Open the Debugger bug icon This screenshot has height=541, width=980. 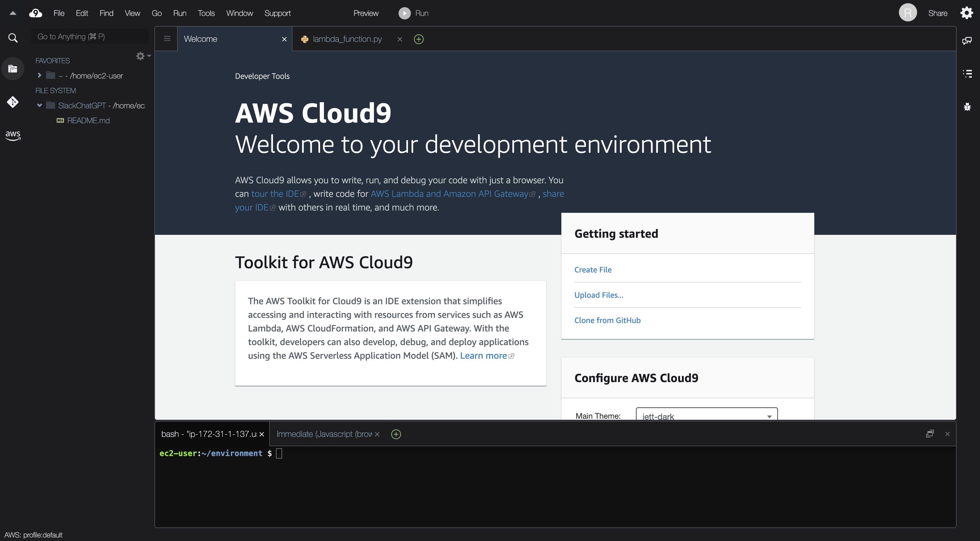click(967, 107)
